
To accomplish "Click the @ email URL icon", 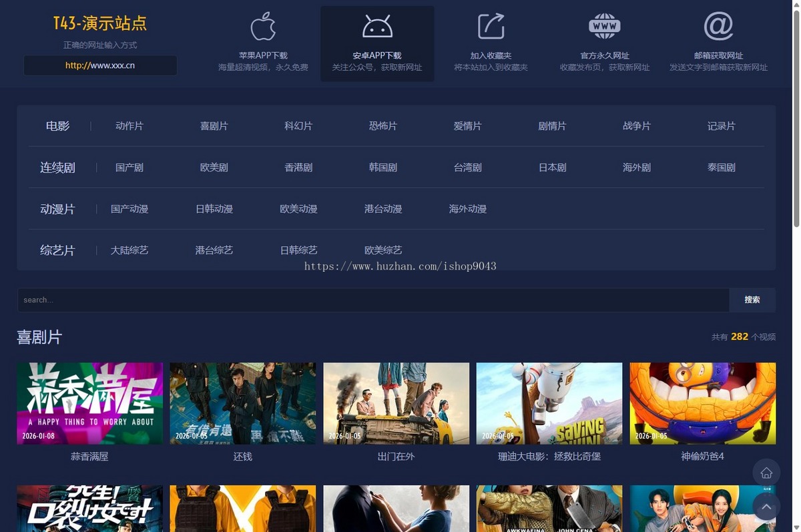I will (718, 26).
